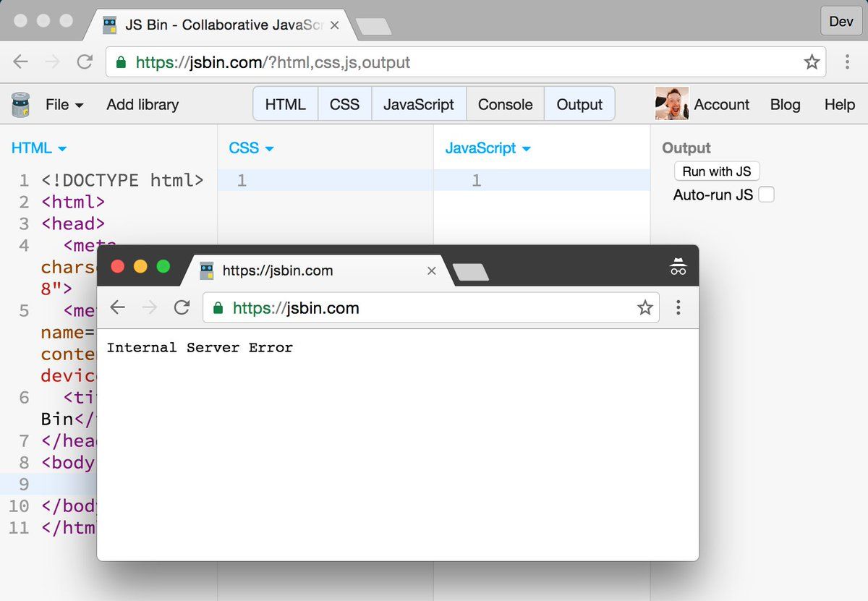Click the JS Bin logo icon in the toolbar

(x=20, y=105)
